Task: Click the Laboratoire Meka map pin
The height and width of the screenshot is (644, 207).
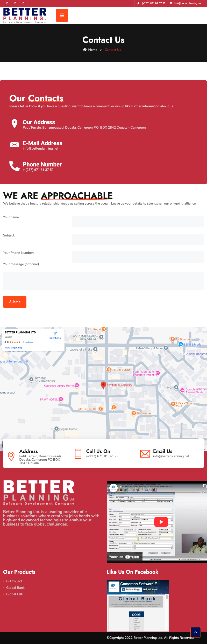Action: pos(95,349)
